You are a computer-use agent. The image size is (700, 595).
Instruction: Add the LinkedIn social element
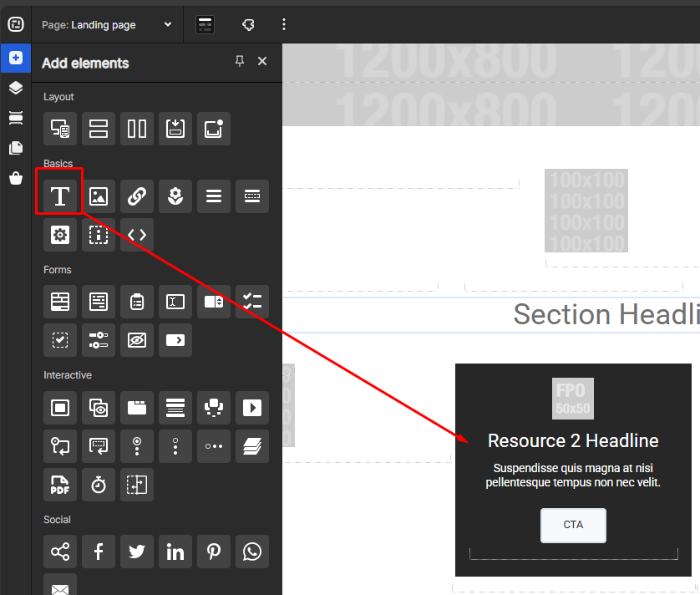[175, 552]
